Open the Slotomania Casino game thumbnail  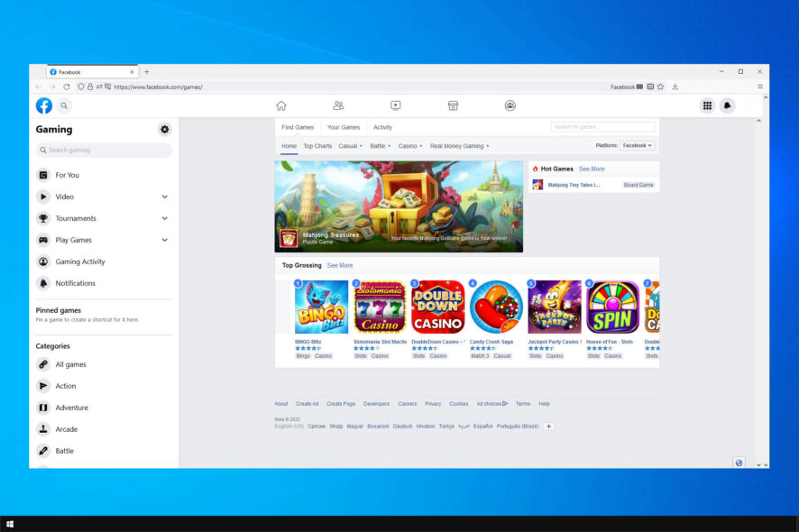click(x=380, y=307)
